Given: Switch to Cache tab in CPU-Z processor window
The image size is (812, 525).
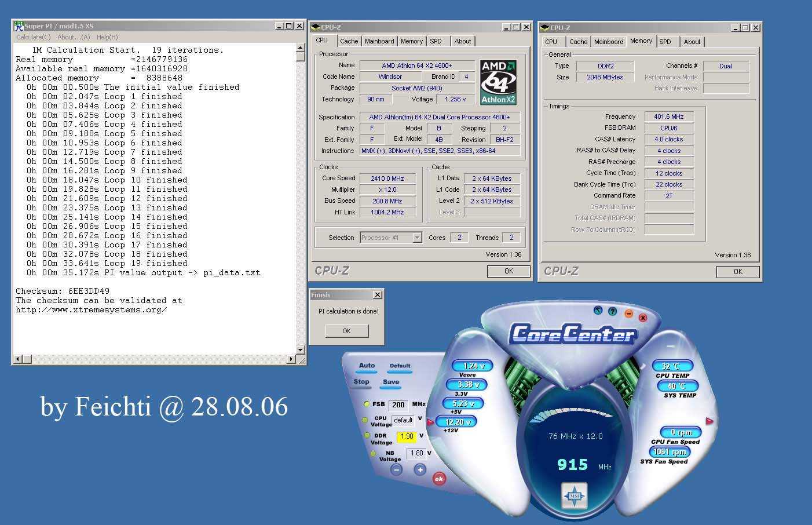Looking at the screenshot, I should (349, 41).
